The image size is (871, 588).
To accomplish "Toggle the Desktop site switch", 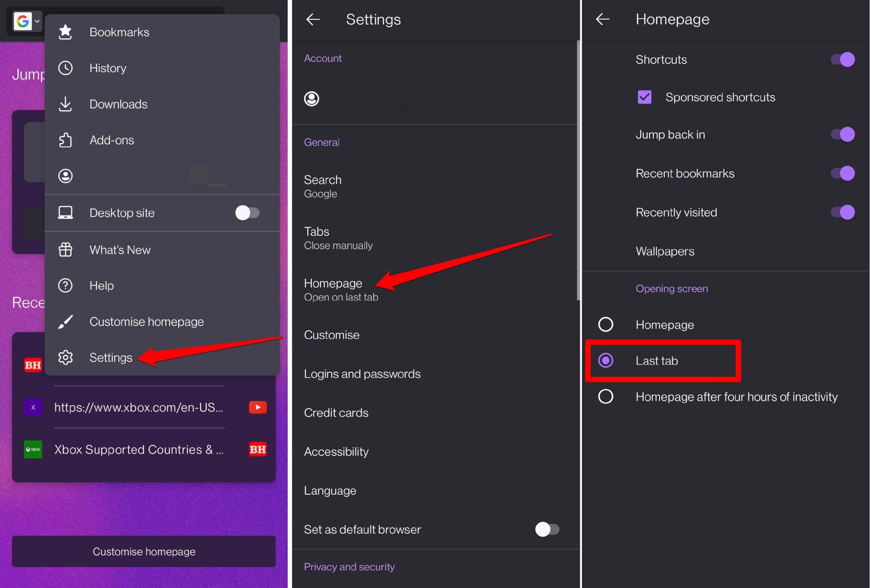I will [x=247, y=213].
